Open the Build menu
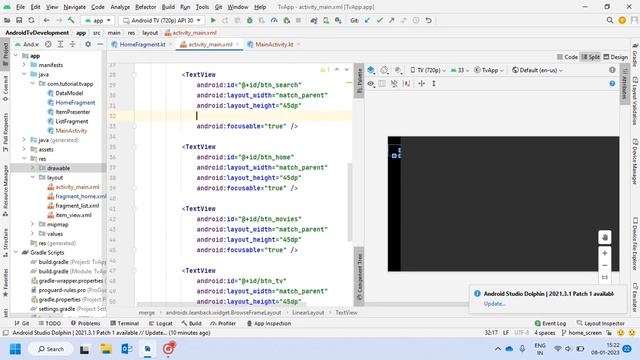Image resolution: width=640 pixels, height=360 pixels. pos(168,7)
